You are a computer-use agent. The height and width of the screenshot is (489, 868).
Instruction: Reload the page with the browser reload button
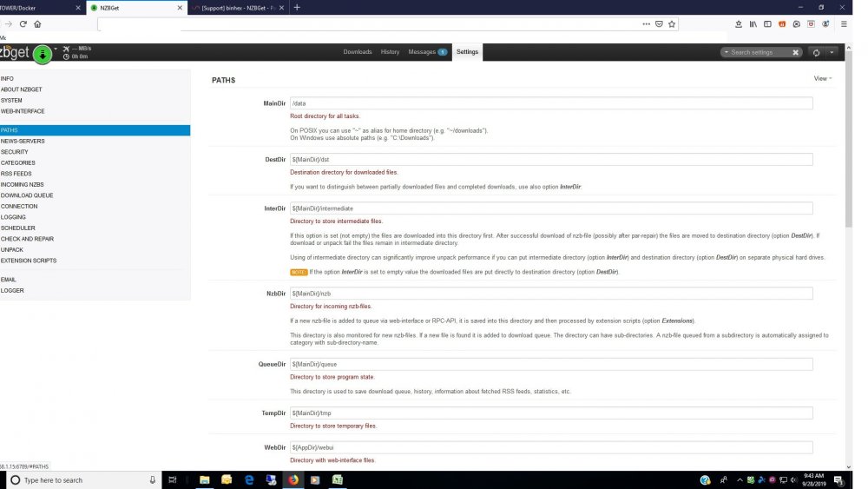tap(23, 23)
